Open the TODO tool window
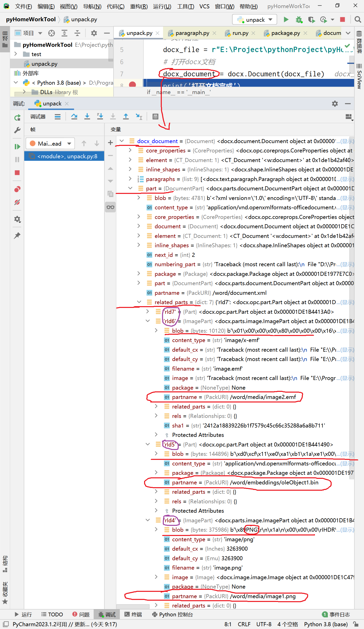Image resolution: width=364 pixels, height=629 pixels. [52, 615]
